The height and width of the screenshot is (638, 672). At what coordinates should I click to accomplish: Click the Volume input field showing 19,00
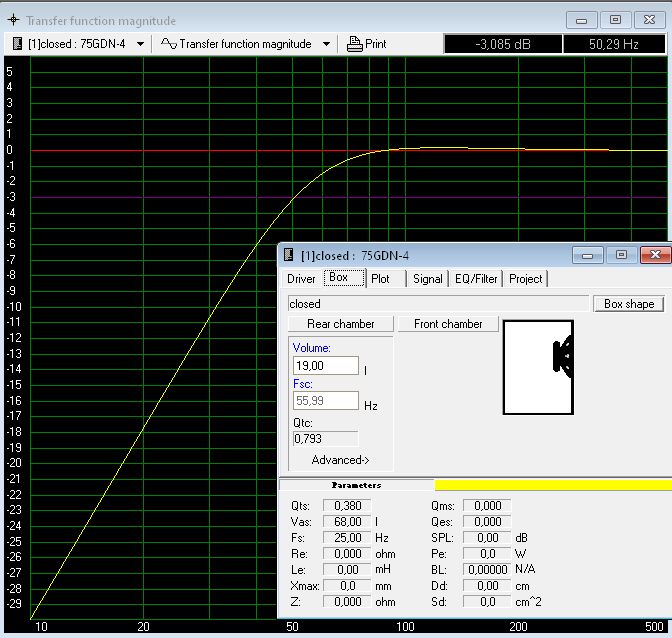point(325,367)
